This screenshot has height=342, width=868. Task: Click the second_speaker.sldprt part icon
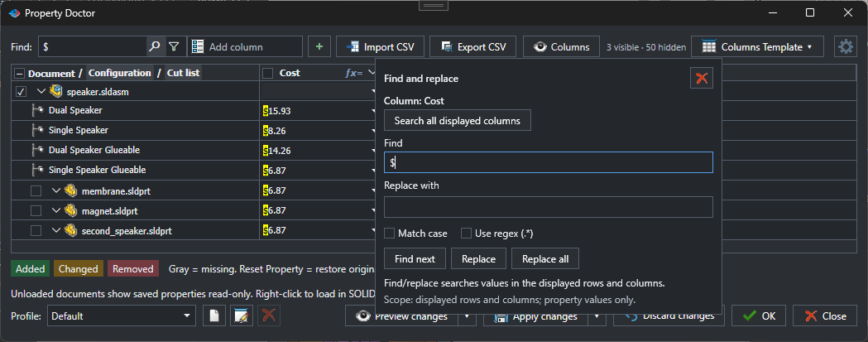click(x=70, y=230)
